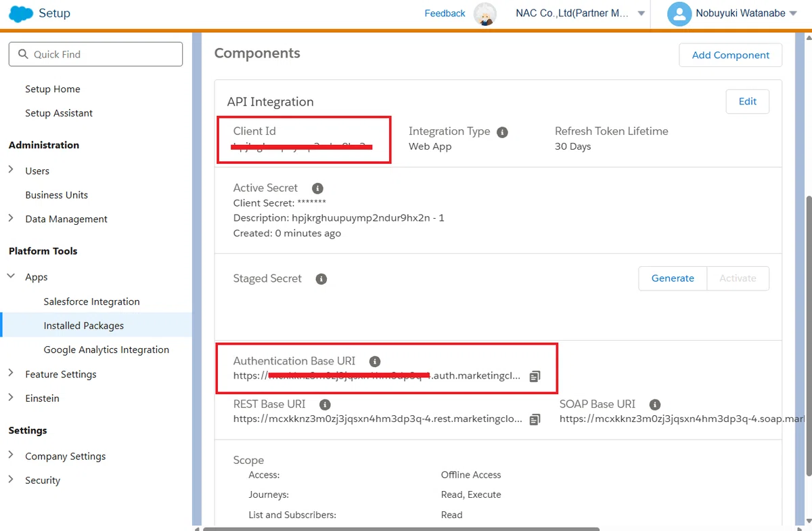The width and height of the screenshot is (812, 531).
Task: Click the NAC Co.,Ltd business unit name
Action: 572,14
